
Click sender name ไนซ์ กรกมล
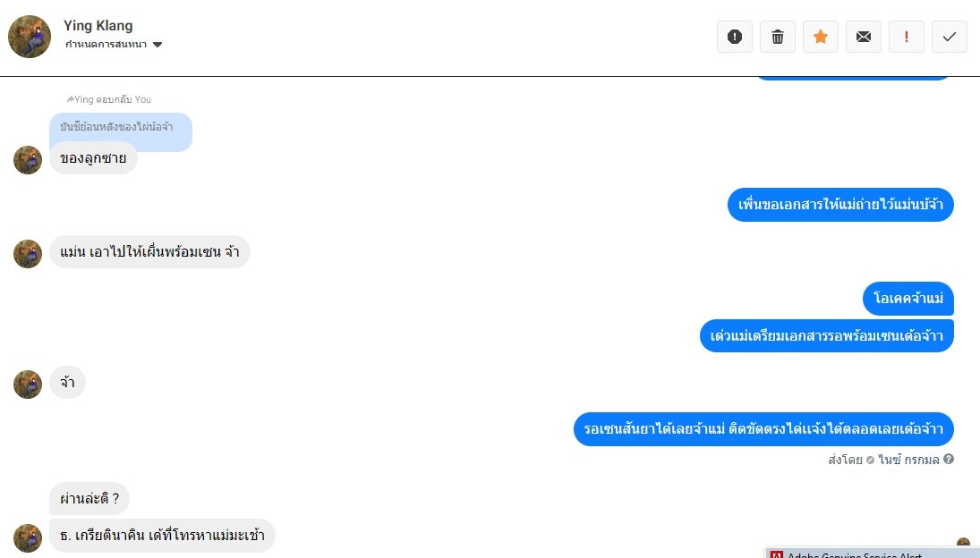908,460
